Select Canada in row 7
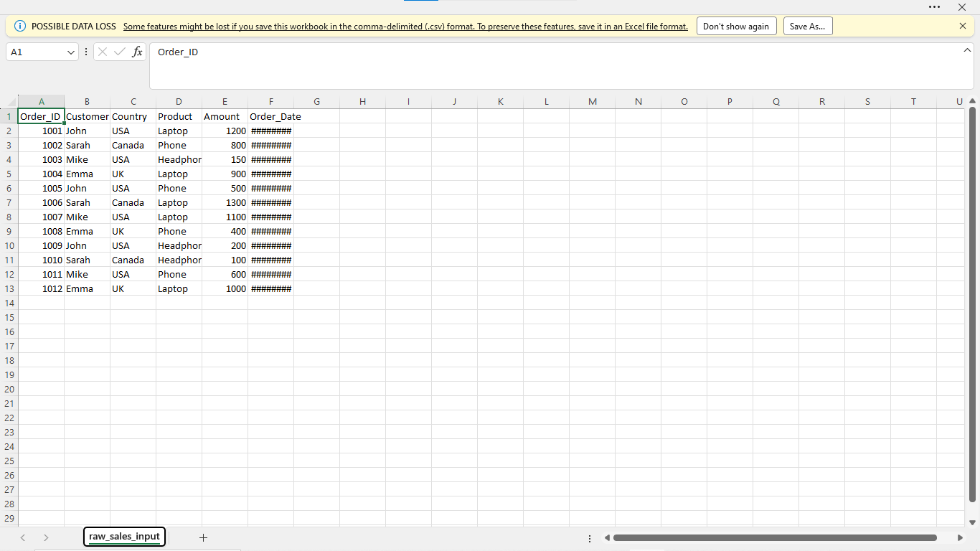 click(x=133, y=202)
